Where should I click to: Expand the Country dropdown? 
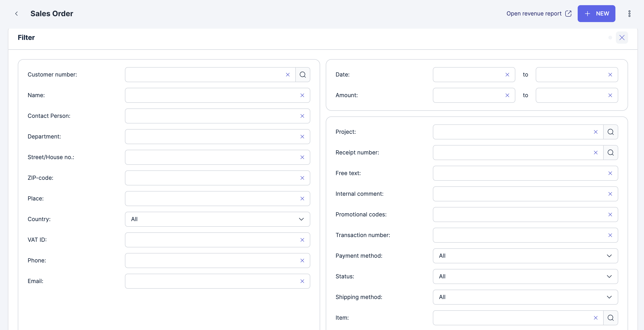(217, 219)
